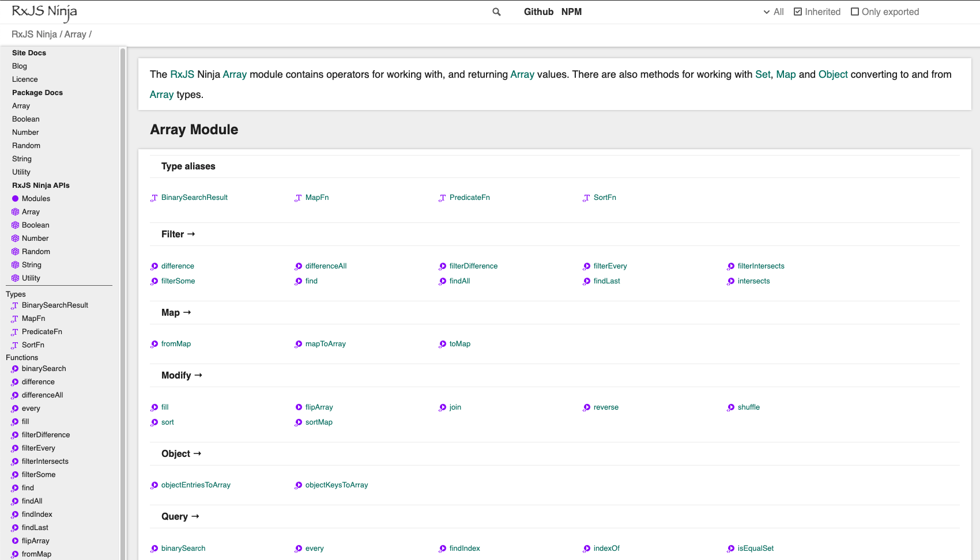The height and width of the screenshot is (560, 980).
Task: Select the Utility module icon
Action: coord(15,278)
